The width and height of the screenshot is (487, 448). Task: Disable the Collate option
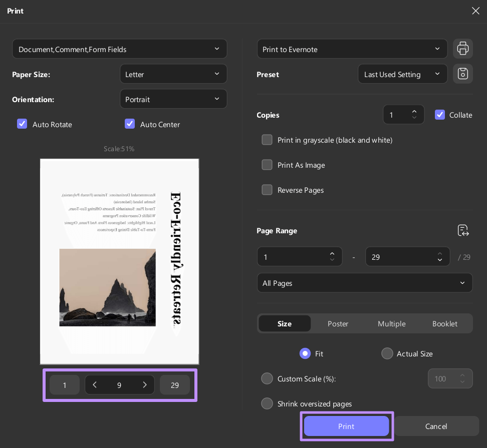[x=440, y=115]
